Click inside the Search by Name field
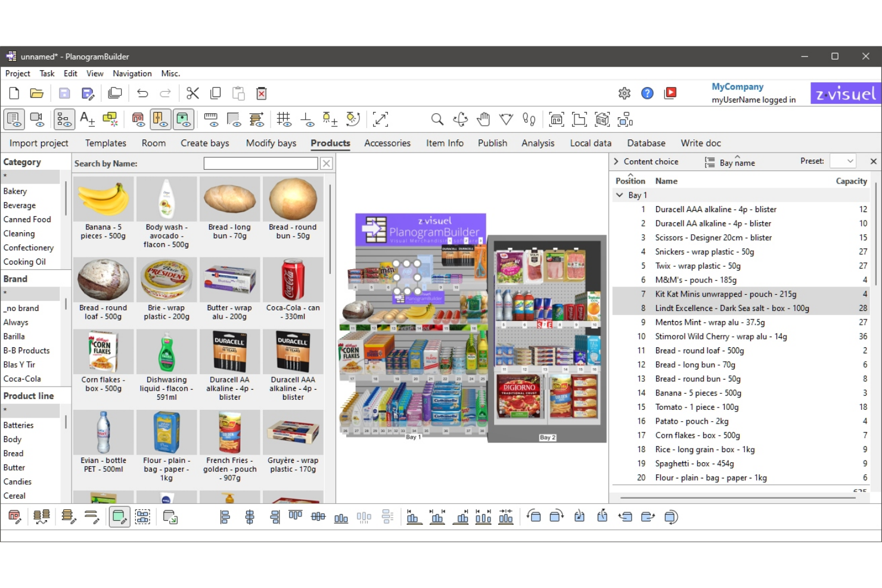The image size is (882, 588). (x=260, y=163)
